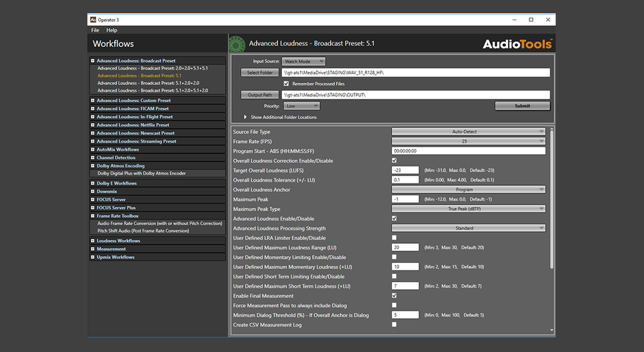The height and width of the screenshot is (352, 644).
Task: Open Source File Type dropdown
Action: (469, 132)
